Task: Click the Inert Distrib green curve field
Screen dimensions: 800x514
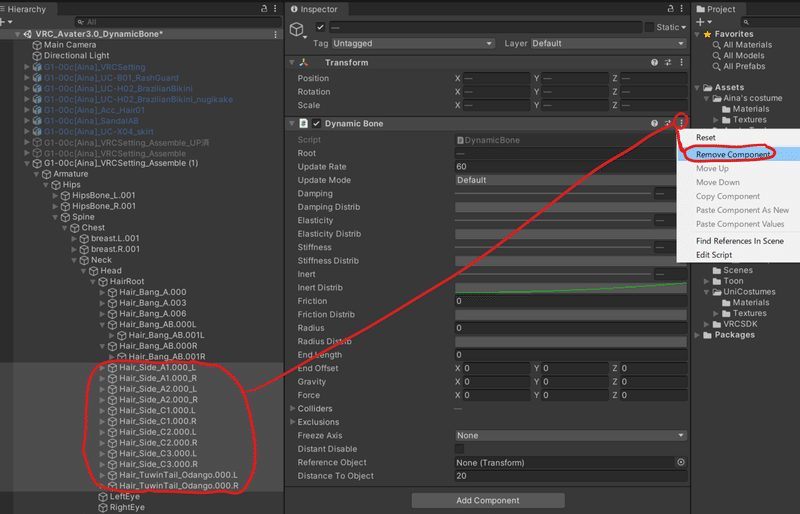Action: 571,287
